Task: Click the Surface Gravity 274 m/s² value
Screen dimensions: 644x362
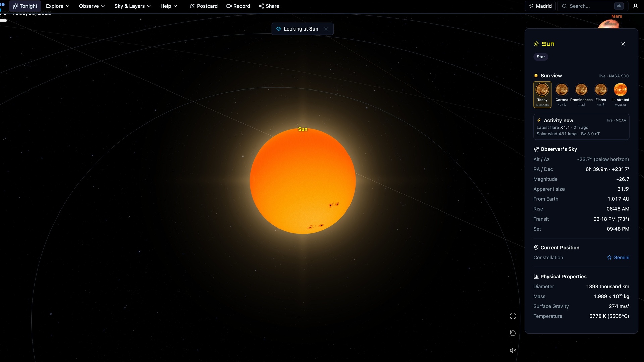Action: pos(619,306)
